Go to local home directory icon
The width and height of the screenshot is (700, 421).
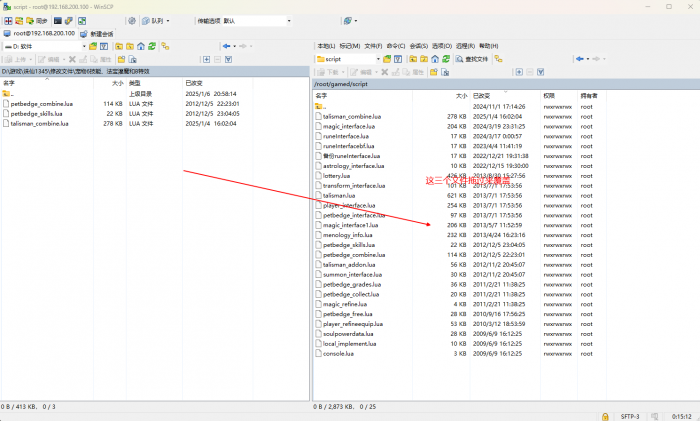point(140,46)
